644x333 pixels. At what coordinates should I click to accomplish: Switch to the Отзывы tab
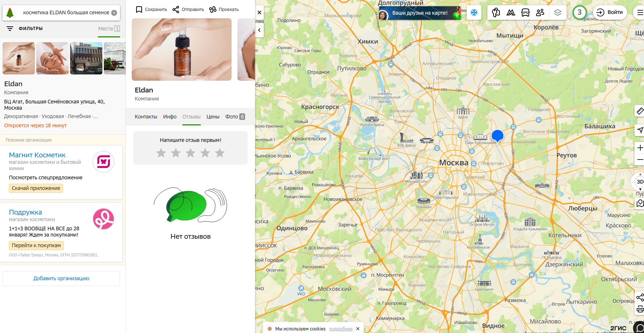pyautogui.click(x=192, y=117)
